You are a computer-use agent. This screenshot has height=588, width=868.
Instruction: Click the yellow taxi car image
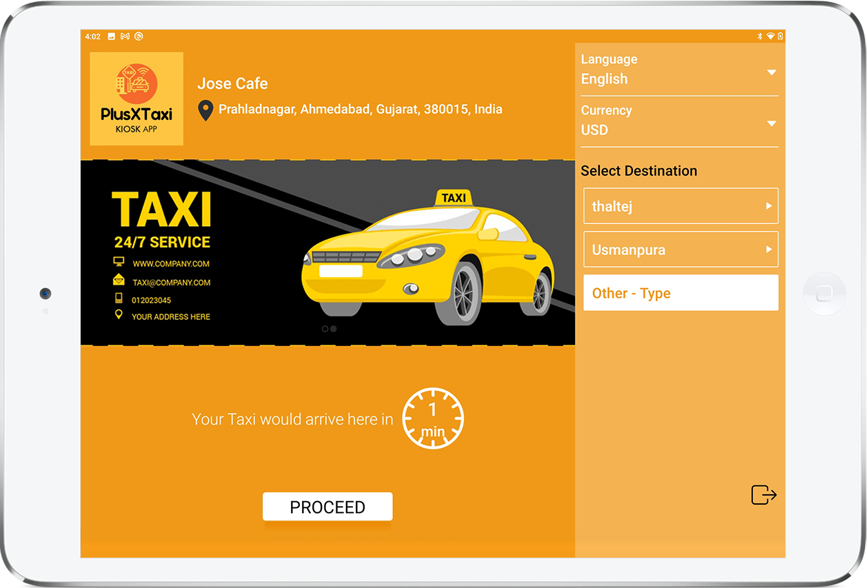coord(427,256)
